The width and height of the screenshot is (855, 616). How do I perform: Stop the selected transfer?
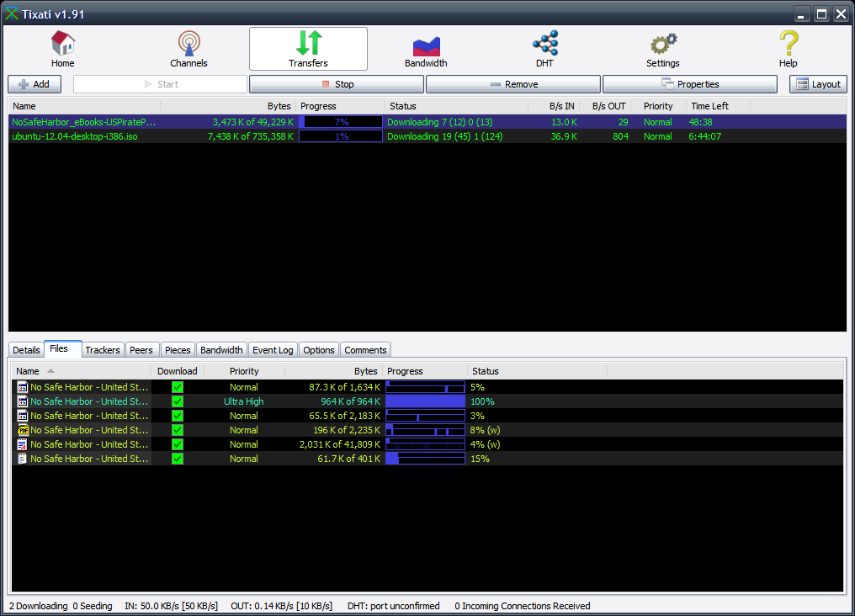coord(337,84)
